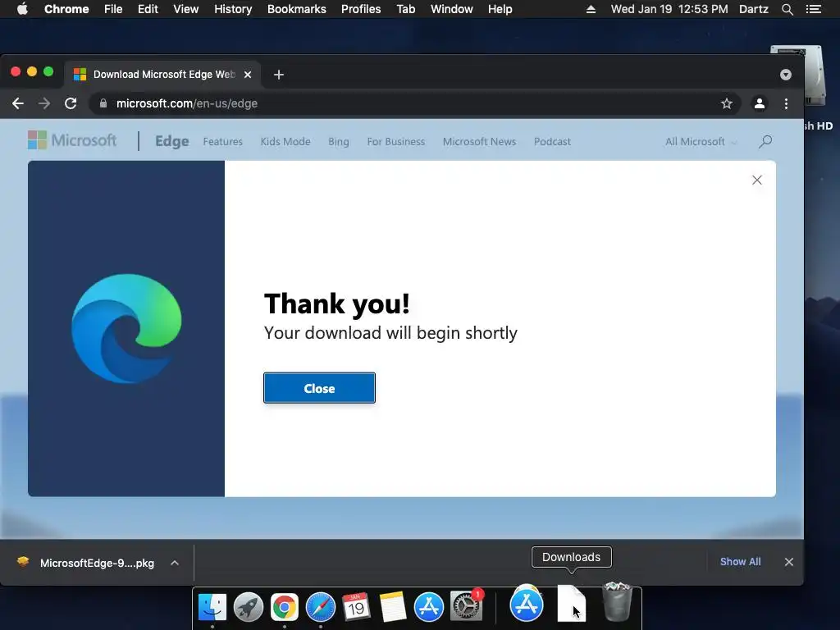840x630 pixels.
Task: Open the For Business link
Action: (396, 141)
